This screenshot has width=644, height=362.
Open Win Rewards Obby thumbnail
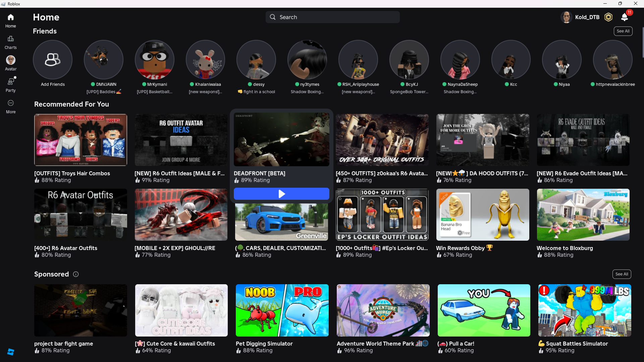point(483,215)
